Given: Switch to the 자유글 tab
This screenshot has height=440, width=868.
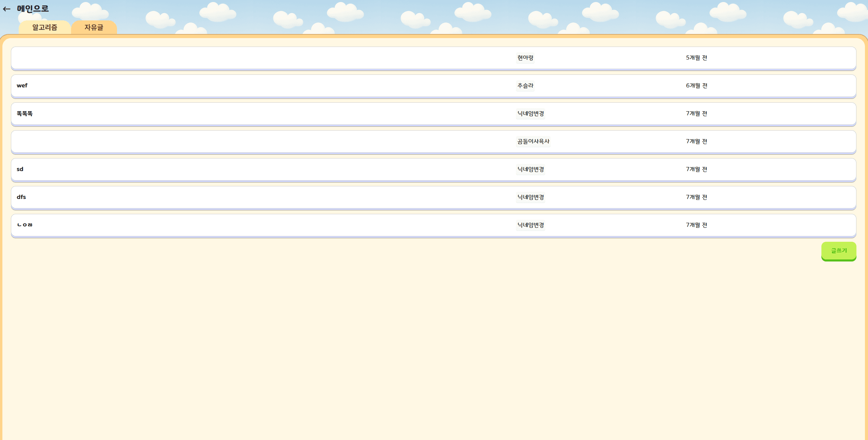Looking at the screenshot, I should [x=94, y=27].
